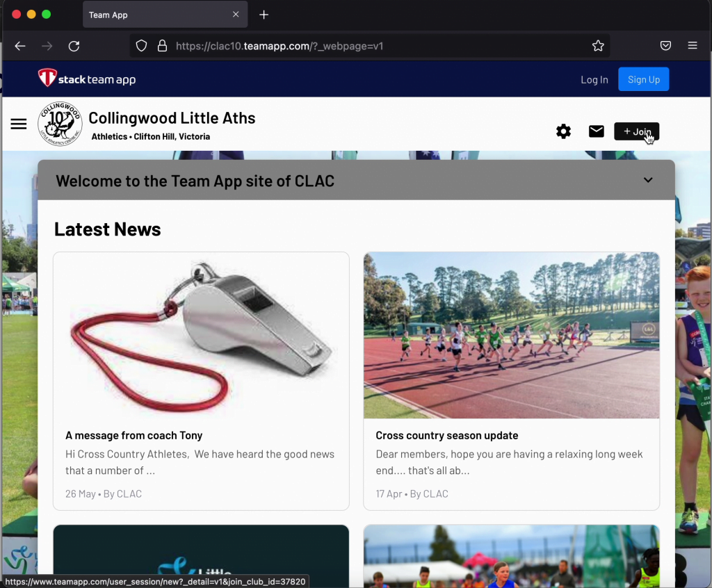Click the red macOS close window button
The height and width of the screenshot is (588, 712).
17,14
